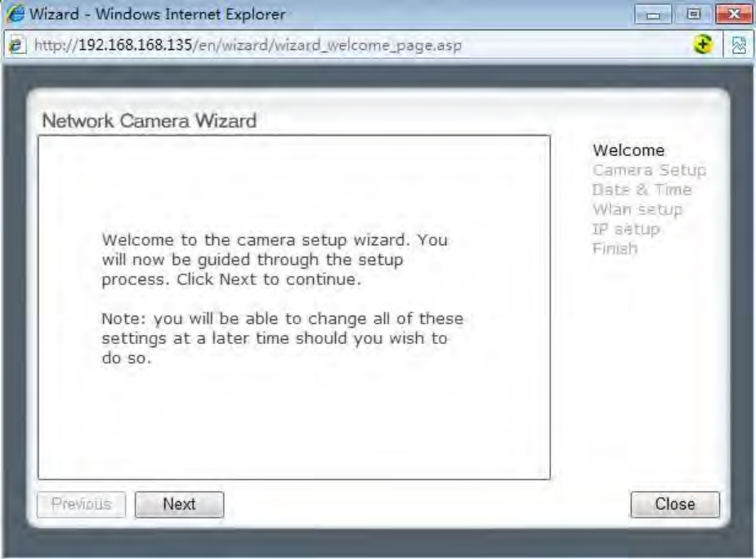Select the Wlan setup step
Image resolution: width=756 pixels, height=559 pixels.
coord(637,210)
